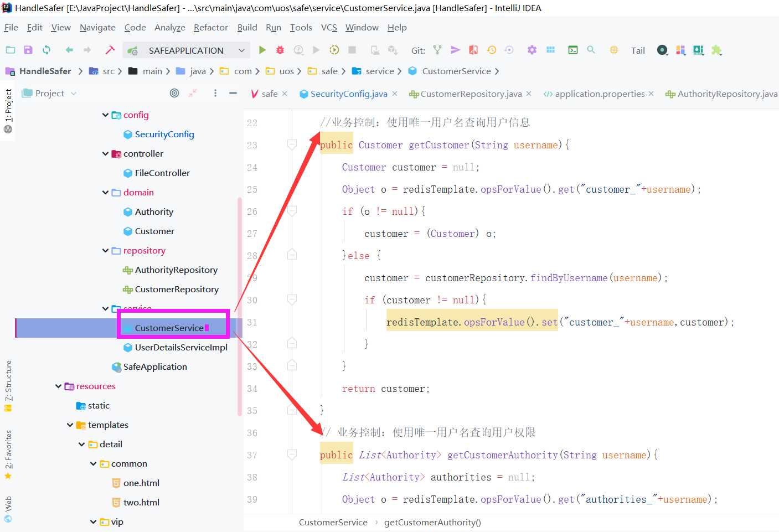This screenshot has width=779, height=532.
Task: Click the Git update project icon
Action: pyautogui.click(x=437, y=50)
